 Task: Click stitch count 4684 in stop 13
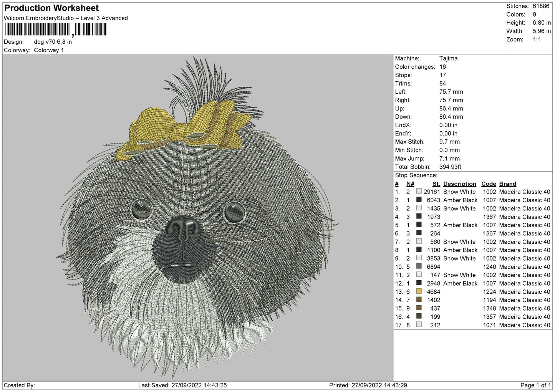tap(433, 292)
